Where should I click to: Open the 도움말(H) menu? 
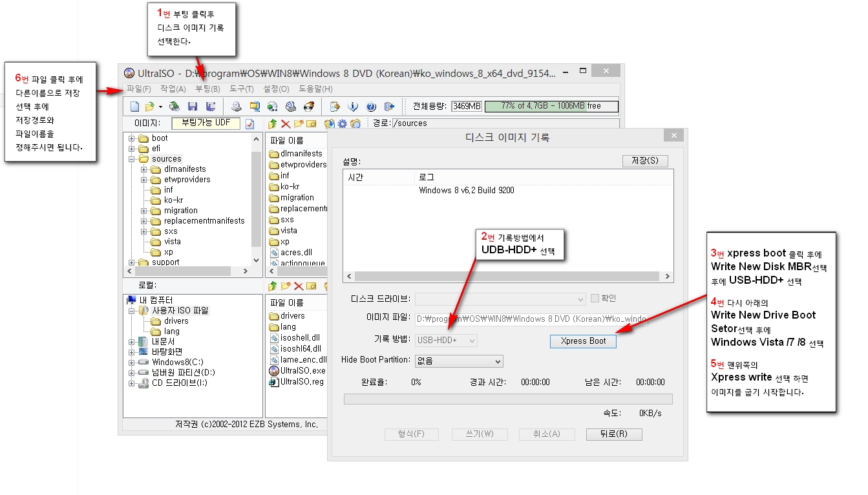coord(315,89)
